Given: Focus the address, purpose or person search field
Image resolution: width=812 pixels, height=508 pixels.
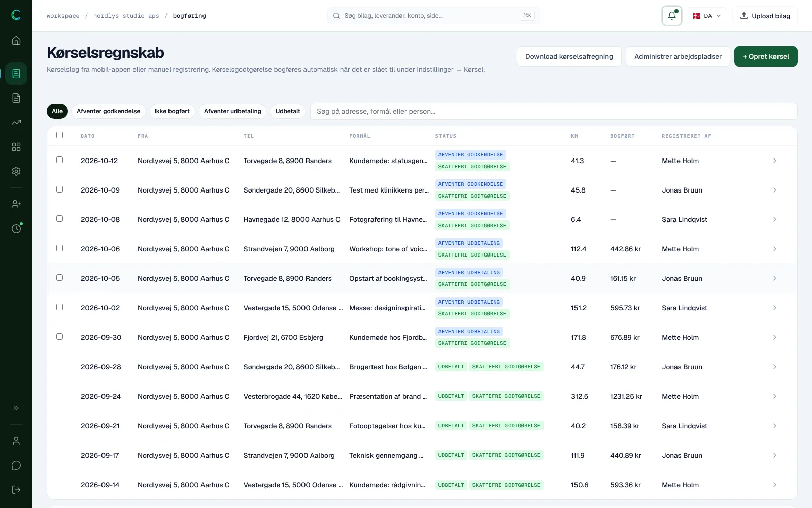Looking at the screenshot, I should [x=554, y=111].
